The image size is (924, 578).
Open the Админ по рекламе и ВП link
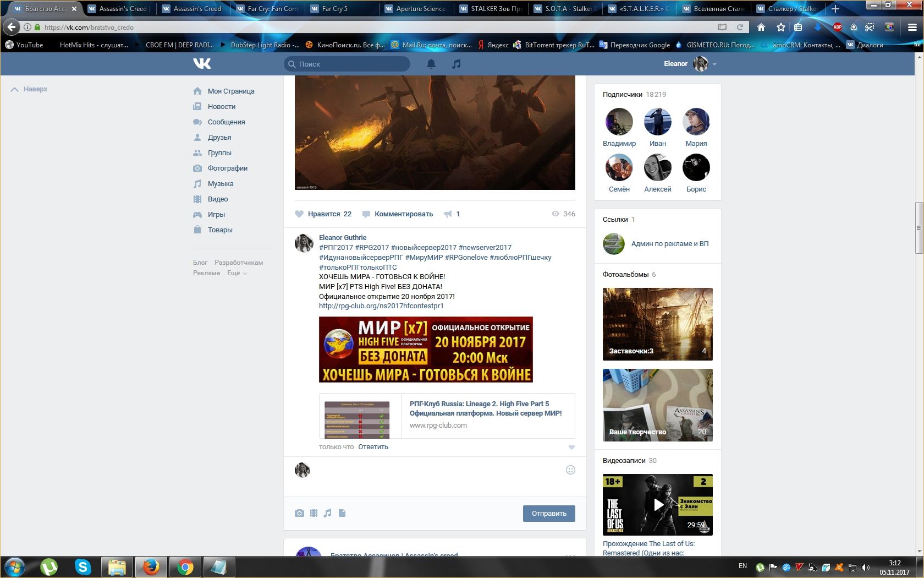tap(670, 244)
